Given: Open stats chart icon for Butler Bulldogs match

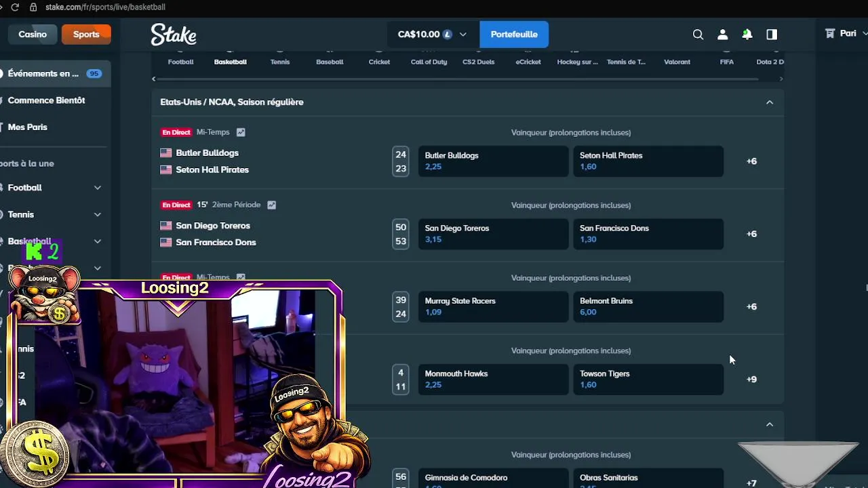Looking at the screenshot, I should [241, 132].
